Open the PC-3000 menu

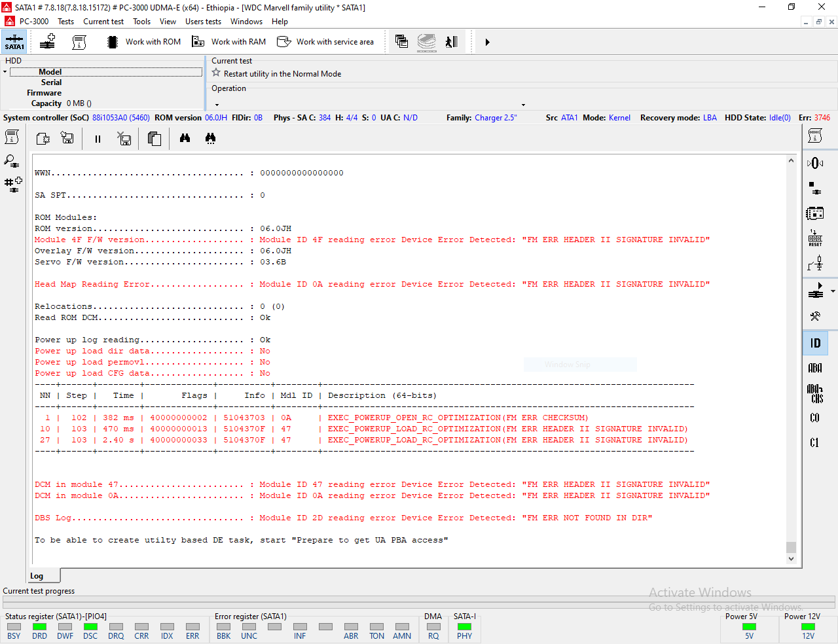click(34, 22)
